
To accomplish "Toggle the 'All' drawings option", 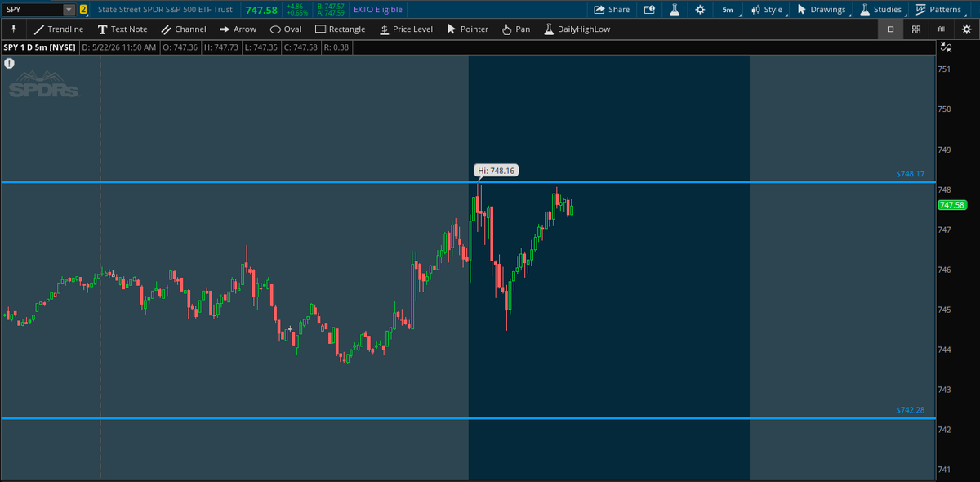I will (x=942, y=29).
